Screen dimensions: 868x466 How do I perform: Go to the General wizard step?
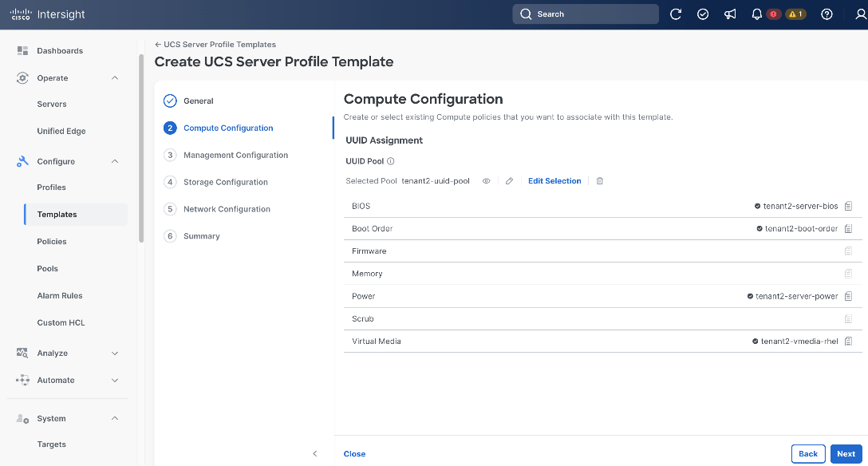(198, 101)
